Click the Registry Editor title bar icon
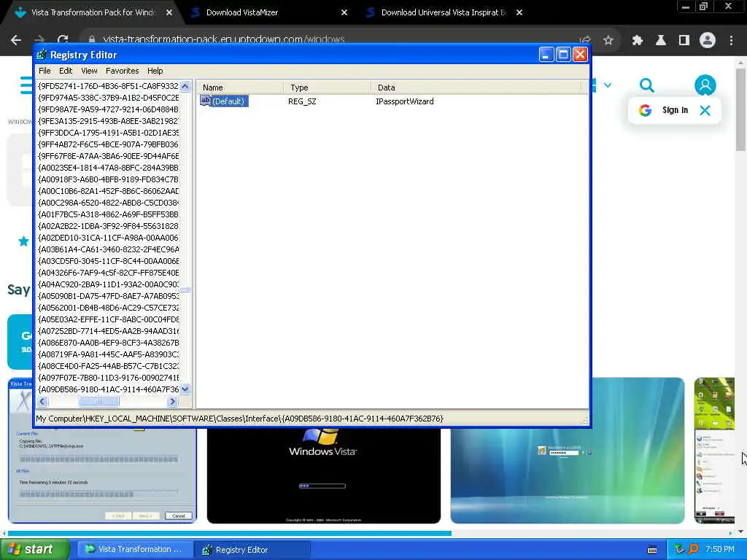747x560 pixels. tap(42, 55)
